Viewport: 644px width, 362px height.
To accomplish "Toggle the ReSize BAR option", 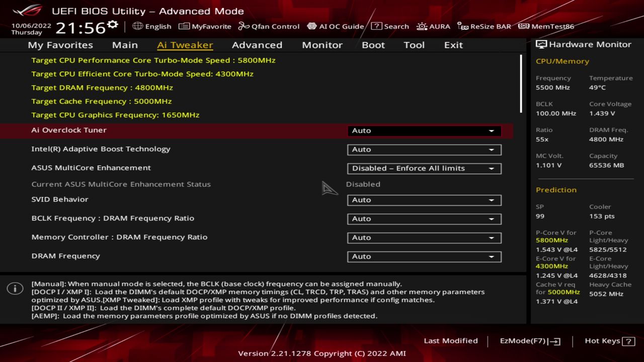I will [x=484, y=26].
